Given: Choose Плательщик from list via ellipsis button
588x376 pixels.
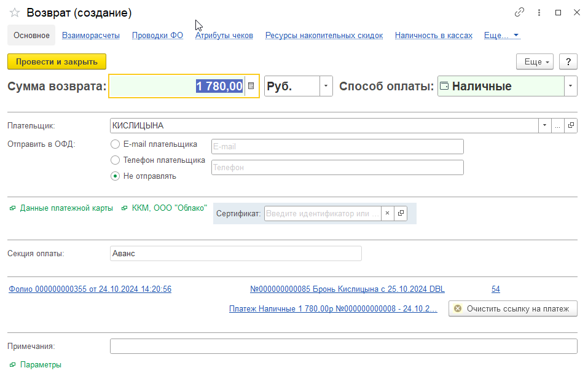Looking at the screenshot, I should click(x=558, y=125).
